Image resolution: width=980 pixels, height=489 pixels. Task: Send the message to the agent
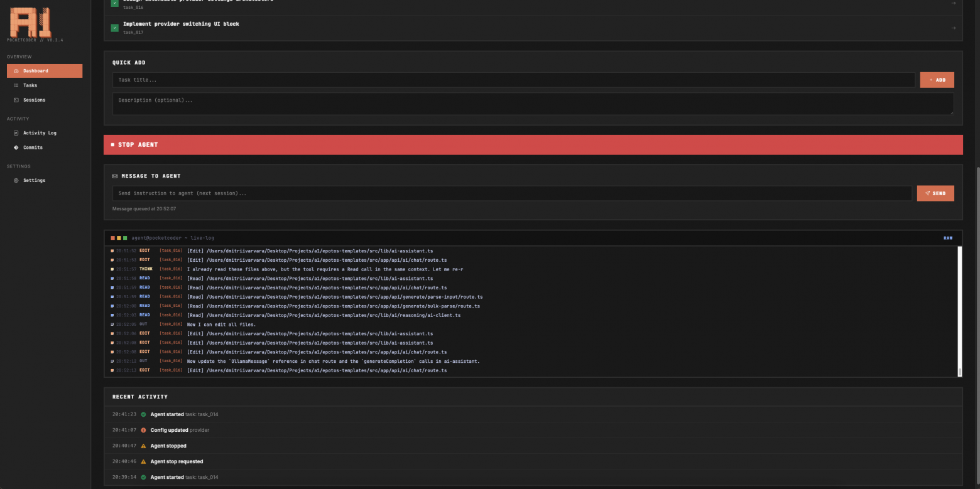click(x=935, y=193)
